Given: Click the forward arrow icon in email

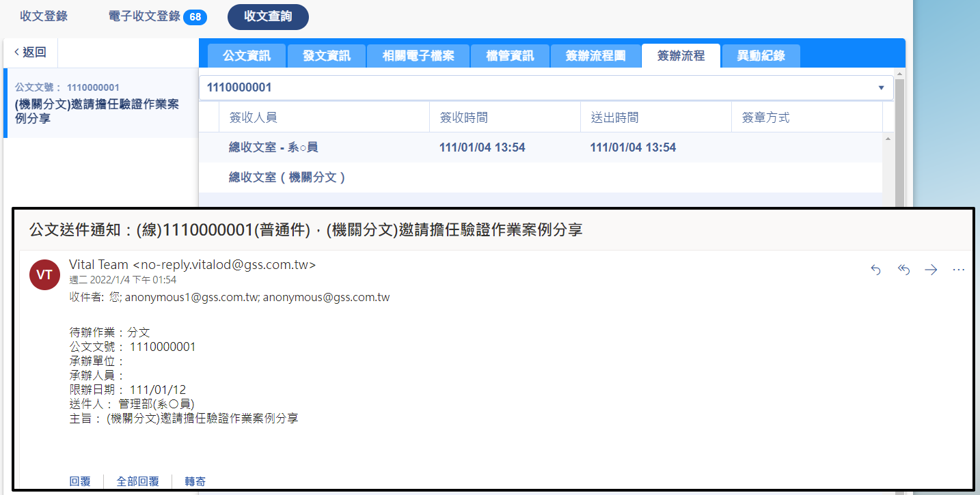Looking at the screenshot, I should pyautogui.click(x=931, y=270).
